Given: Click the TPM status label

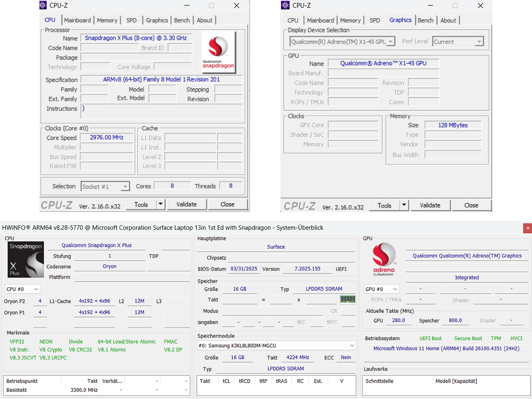Looking at the screenshot, I should (496, 338).
